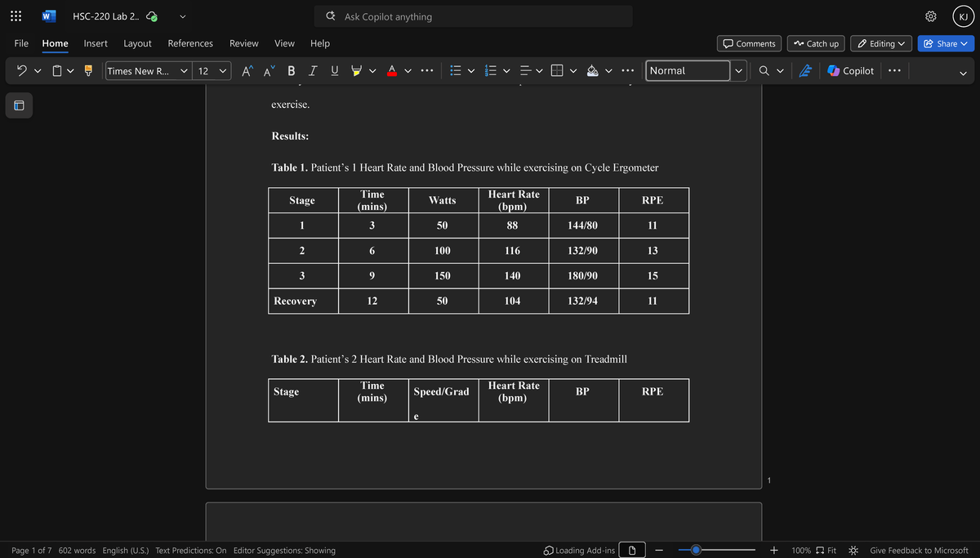
Task: Expand the ribbon display options chevron
Action: pos(964,72)
